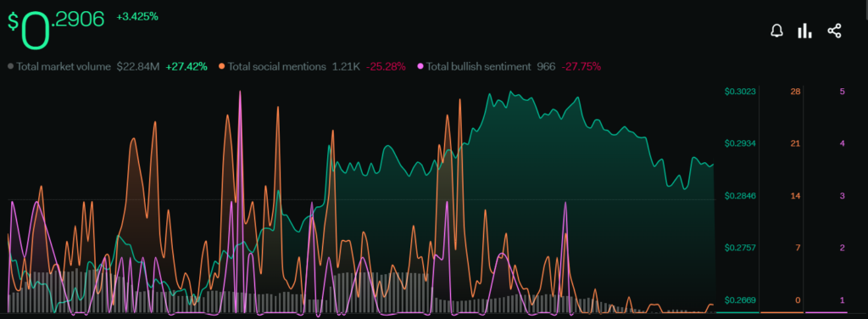The width and height of the screenshot is (868, 319).
Task: Click the grey market volume legend dot
Action: [10, 66]
